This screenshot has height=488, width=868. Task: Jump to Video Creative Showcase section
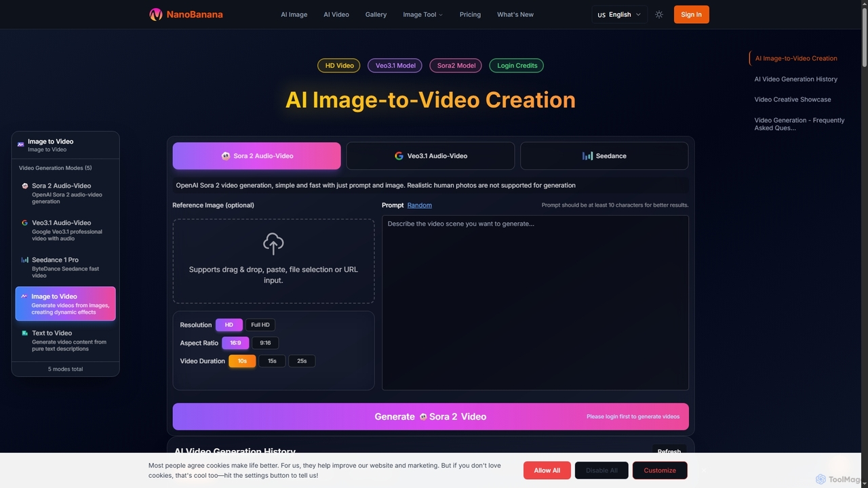coord(793,100)
